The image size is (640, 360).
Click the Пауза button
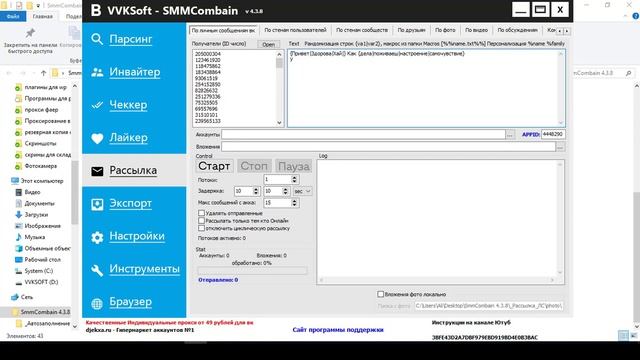(x=293, y=166)
